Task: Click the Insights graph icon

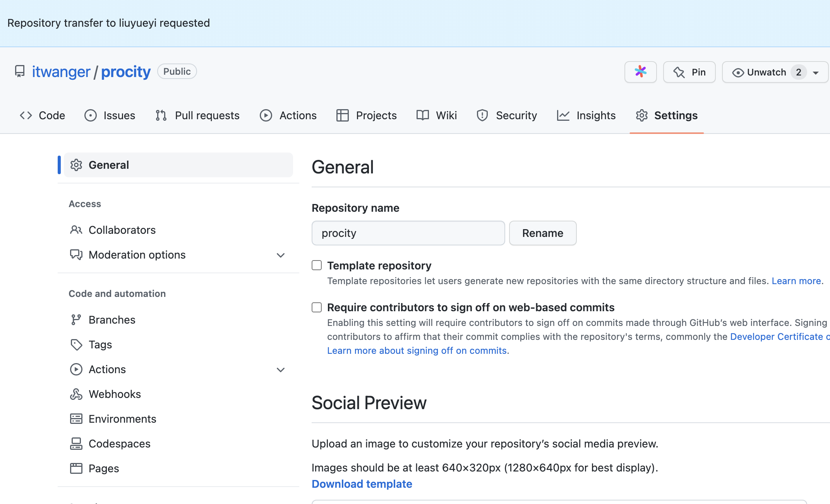Action: (x=563, y=115)
